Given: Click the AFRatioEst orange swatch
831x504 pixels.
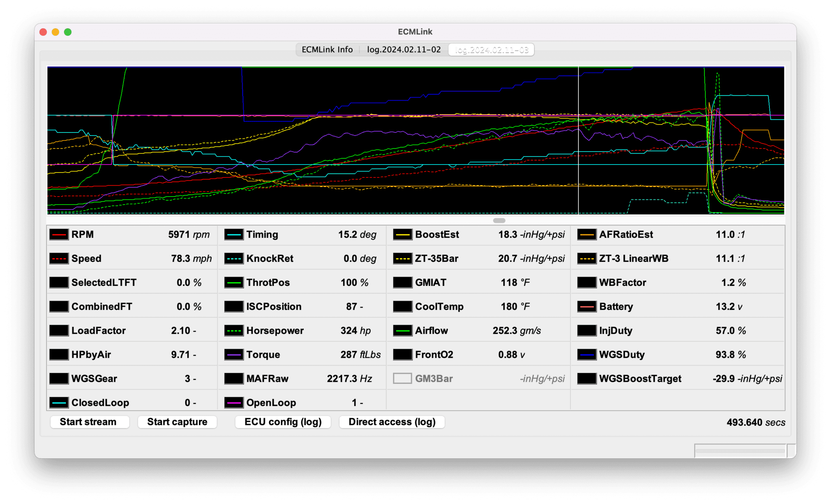Looking at the screenshot, I should click(x=587, y=235).
